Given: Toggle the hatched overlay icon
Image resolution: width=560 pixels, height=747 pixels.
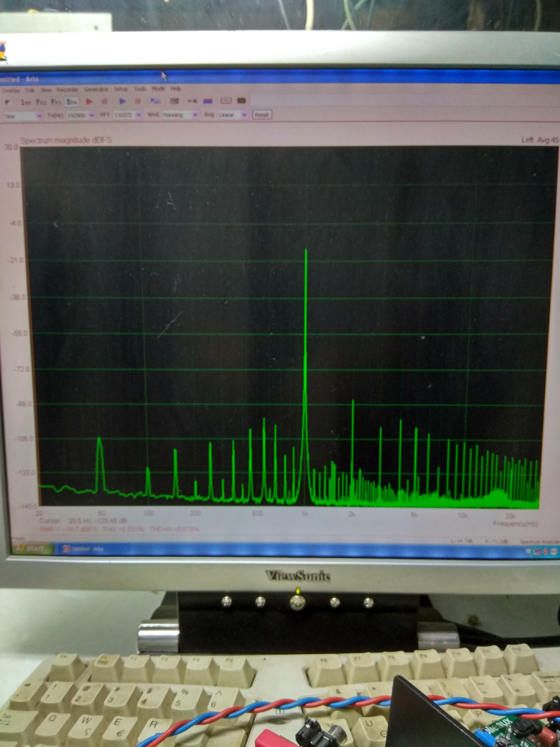Looking at the screenshot, I should pyautogui.click(x=174, y=101).
